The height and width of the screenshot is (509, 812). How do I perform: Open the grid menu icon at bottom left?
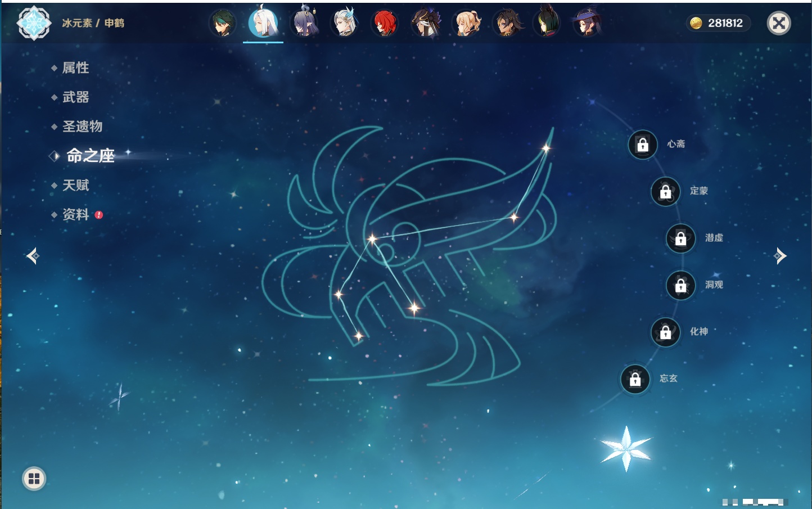[x=34, y=479]
